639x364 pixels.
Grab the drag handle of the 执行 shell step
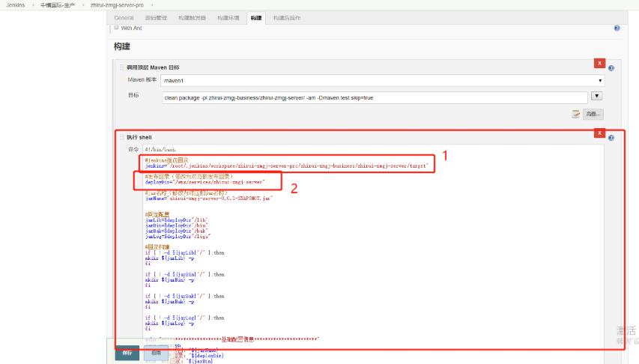click(122, 137)
